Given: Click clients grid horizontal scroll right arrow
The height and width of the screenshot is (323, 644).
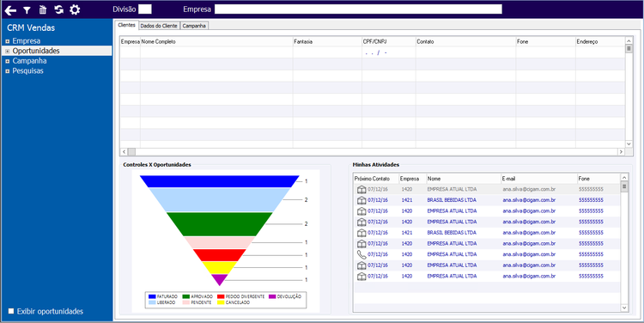Looking at the screenshot, I should click(621, 152).
